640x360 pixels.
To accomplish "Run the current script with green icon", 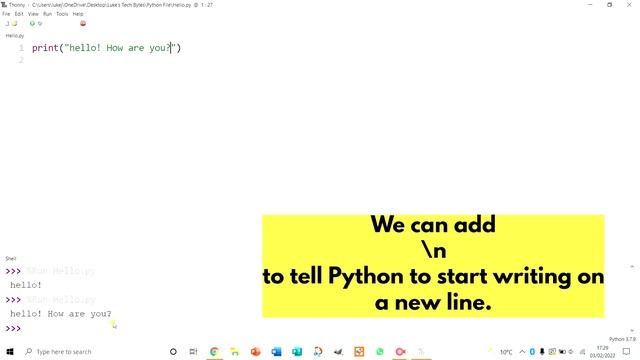I will click(x=32, y=23).
